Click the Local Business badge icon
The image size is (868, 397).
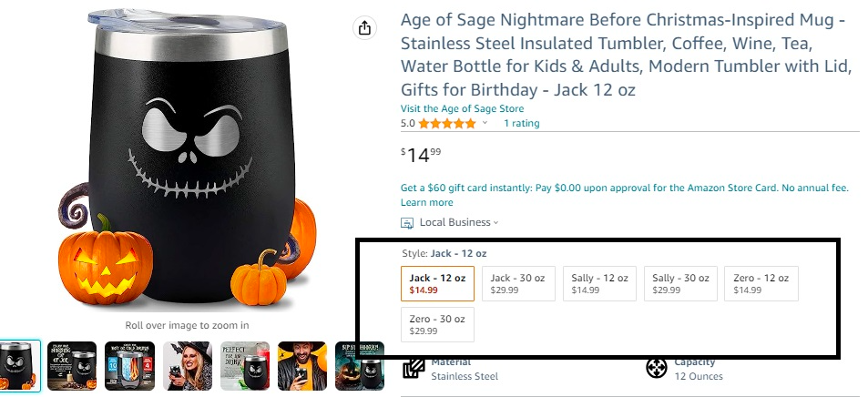[407, 223]
